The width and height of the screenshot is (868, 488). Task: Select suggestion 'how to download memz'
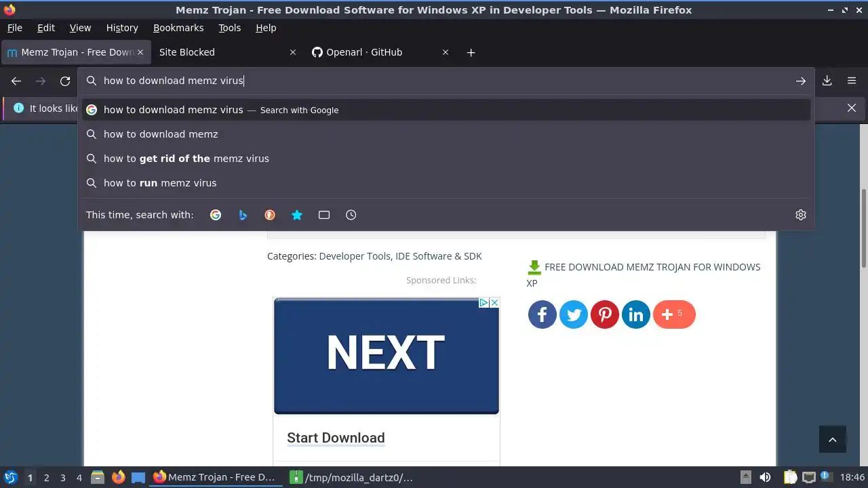click(446, 134)
